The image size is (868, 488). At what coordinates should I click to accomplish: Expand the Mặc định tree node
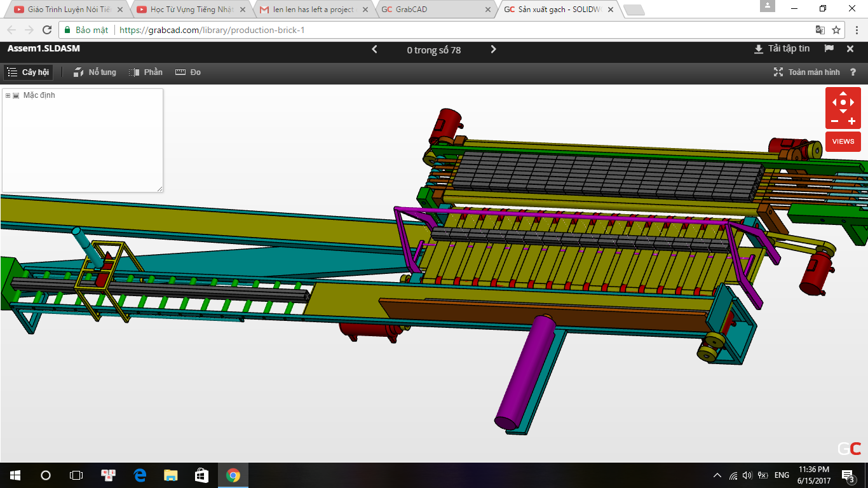point(8,96)
